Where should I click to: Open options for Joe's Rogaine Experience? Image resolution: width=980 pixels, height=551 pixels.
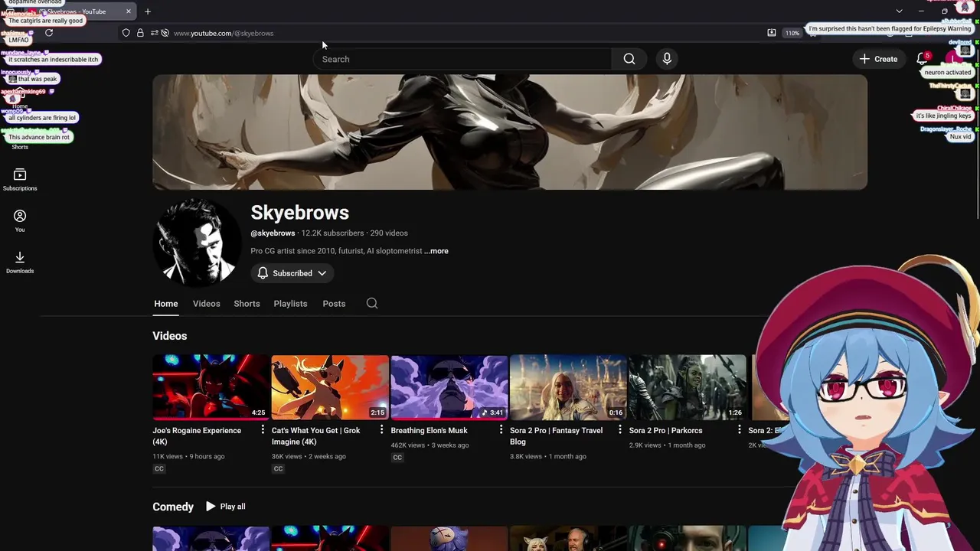pos(263,430)
